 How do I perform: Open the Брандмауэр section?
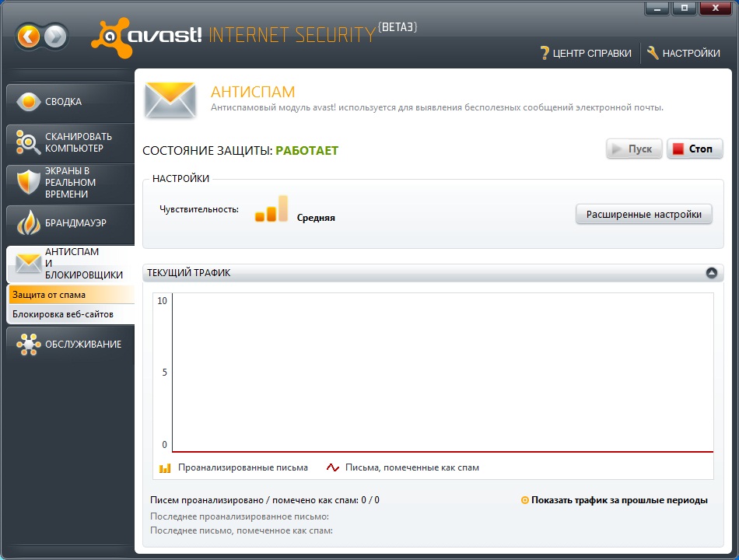(x=71, y=223)
